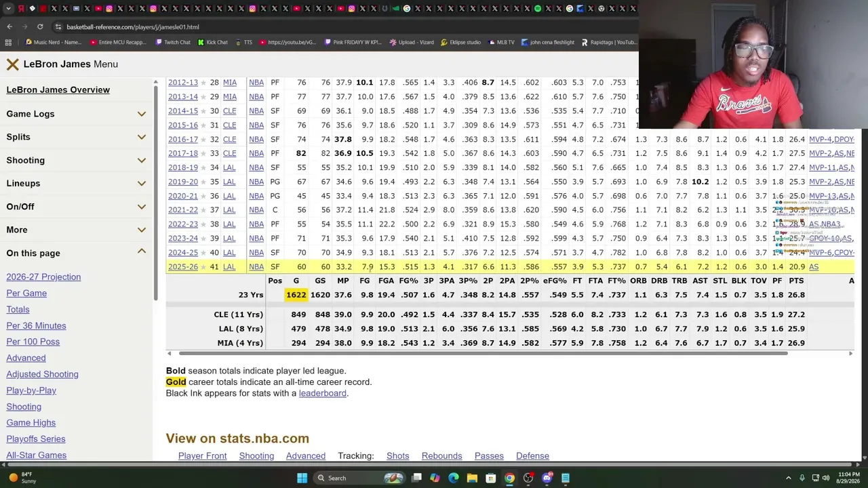
Task: Open the Upload - Vizard bookmark
Action: coord(411,43)
